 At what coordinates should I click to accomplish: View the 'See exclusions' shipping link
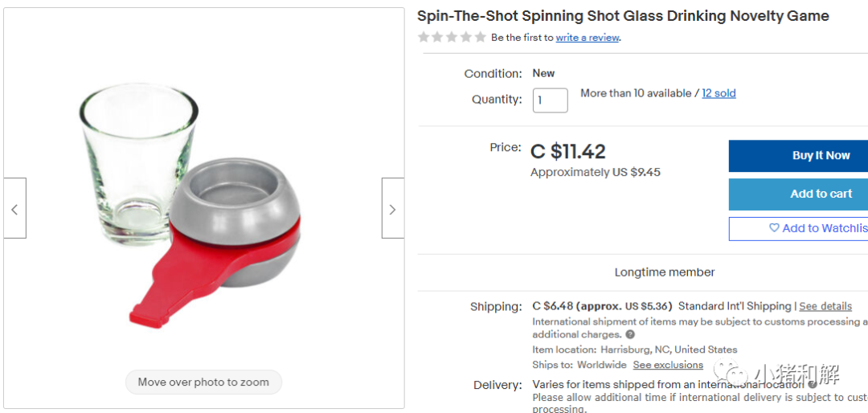667,365
